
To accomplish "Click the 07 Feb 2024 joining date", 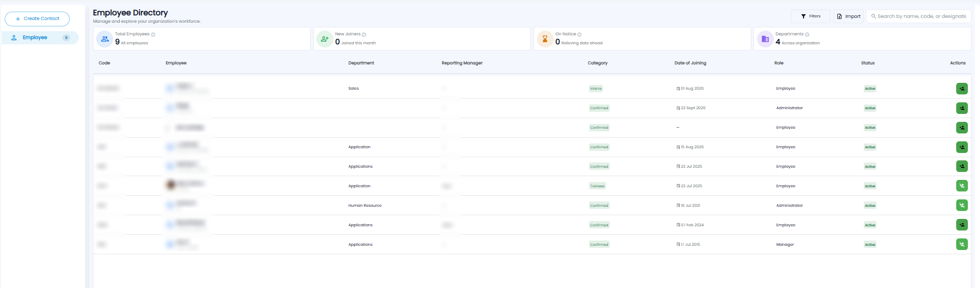I will (x=690, y=225).
